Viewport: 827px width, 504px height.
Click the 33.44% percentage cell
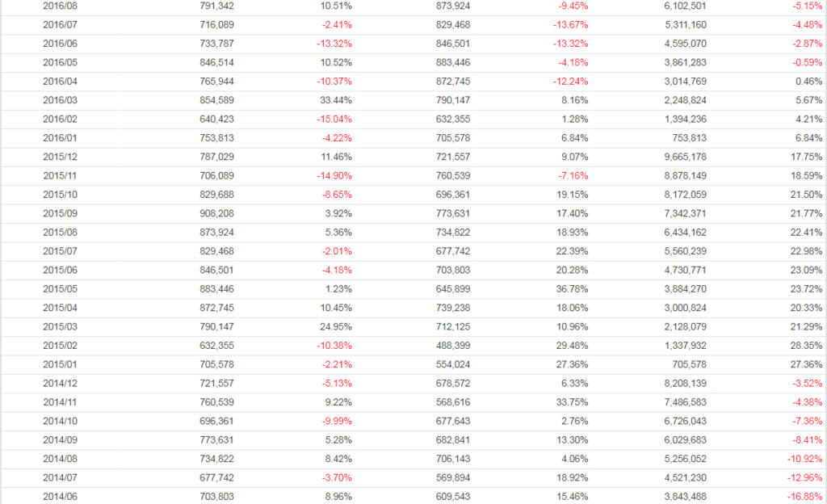point(337,100)
